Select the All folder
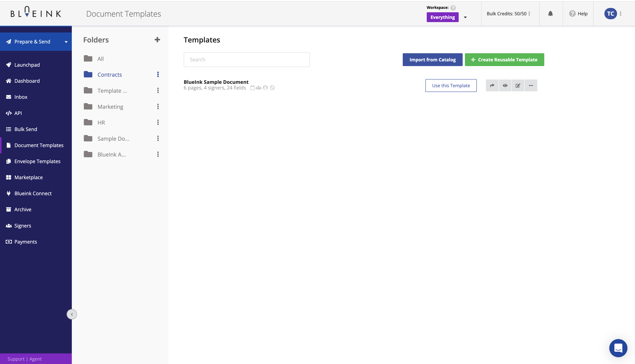The image size is (635, 364). point(100,59)
